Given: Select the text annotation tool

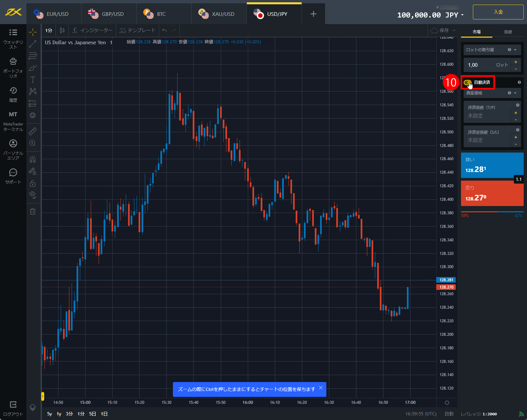Looking at the screenshot, I should (x=33, y=80).
